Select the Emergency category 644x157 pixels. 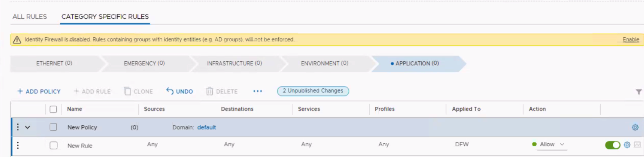pyautogui.click(x=144, y=64)
